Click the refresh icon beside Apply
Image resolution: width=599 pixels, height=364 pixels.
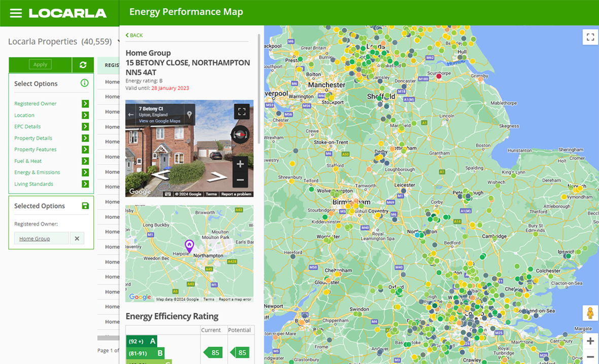click(83, 65)
